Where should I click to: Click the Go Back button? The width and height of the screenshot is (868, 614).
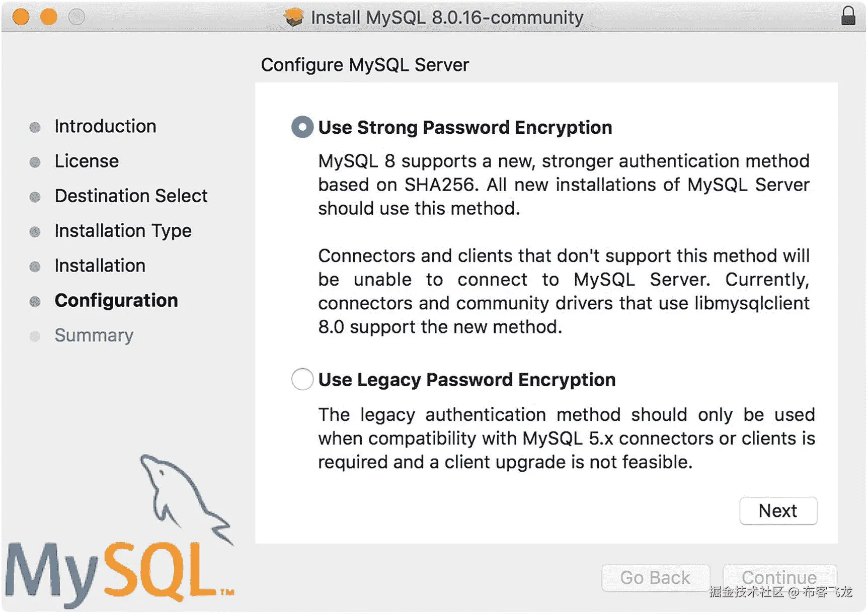tap(655, 578)
